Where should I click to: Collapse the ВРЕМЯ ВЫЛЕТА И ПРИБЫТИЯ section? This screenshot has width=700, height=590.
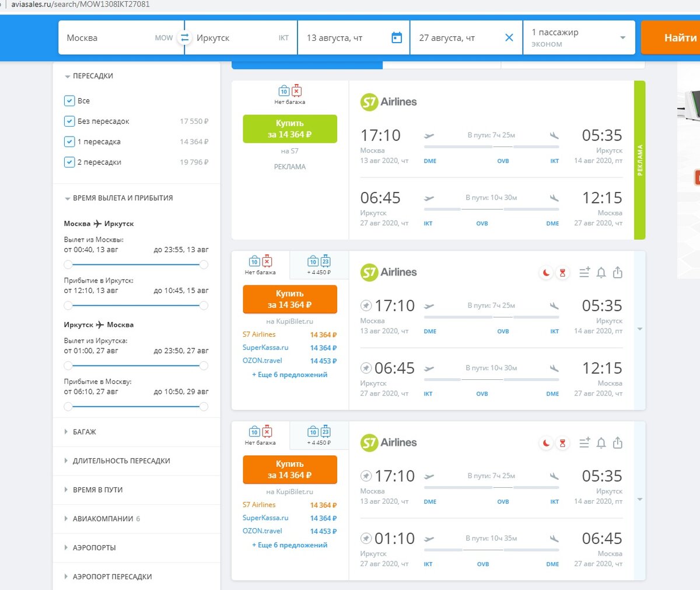[x=118, y=198]
